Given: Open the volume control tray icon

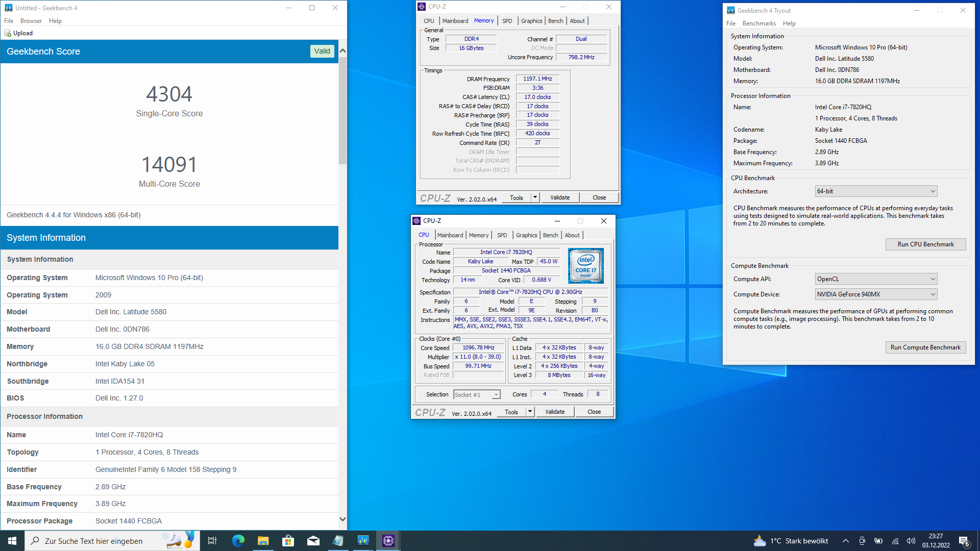Looking at the screenshot, I should click(x=911, y=541).
